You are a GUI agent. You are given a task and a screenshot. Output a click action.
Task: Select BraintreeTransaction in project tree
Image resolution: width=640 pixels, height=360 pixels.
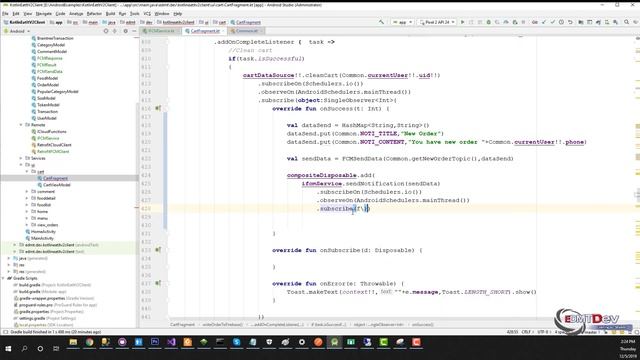(55, 38)
